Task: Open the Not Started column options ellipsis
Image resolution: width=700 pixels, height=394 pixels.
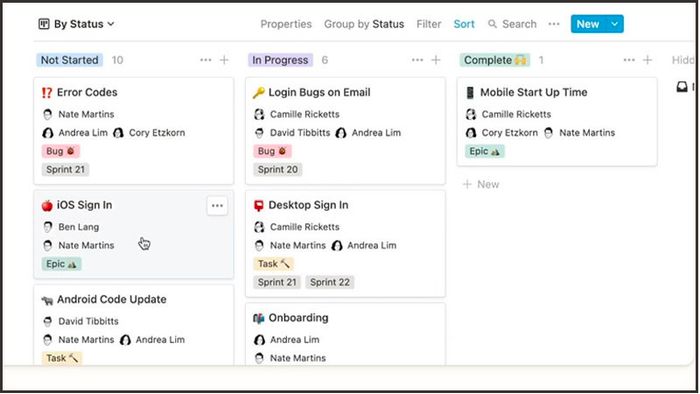Action: 206,60
